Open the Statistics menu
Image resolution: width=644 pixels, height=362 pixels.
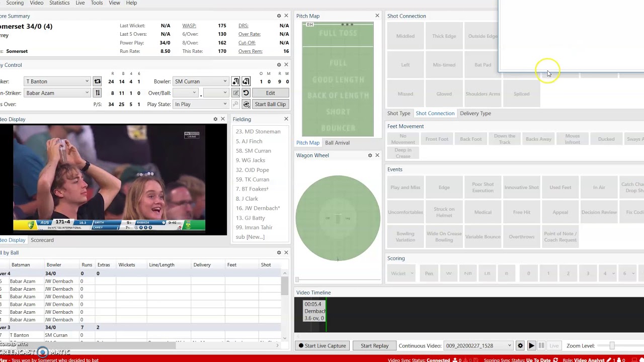pos(59,3)
